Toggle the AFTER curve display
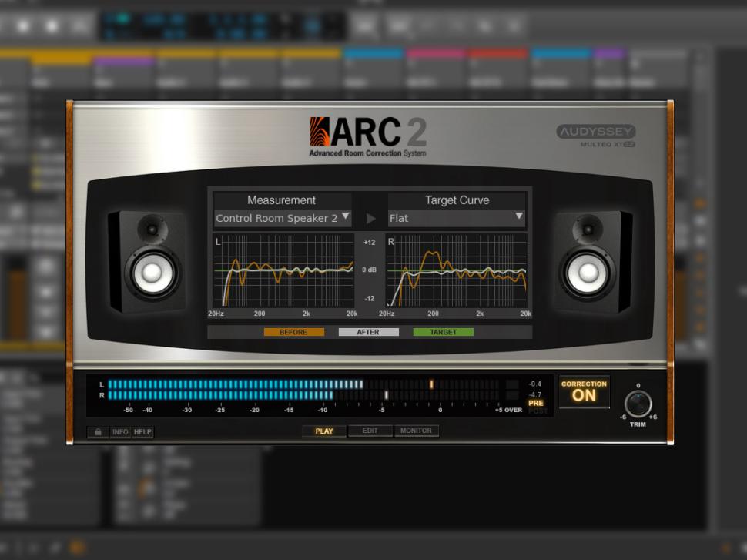The height and width of the screenshot is (560, 747). pyautogui.click(x=368, y=332)
